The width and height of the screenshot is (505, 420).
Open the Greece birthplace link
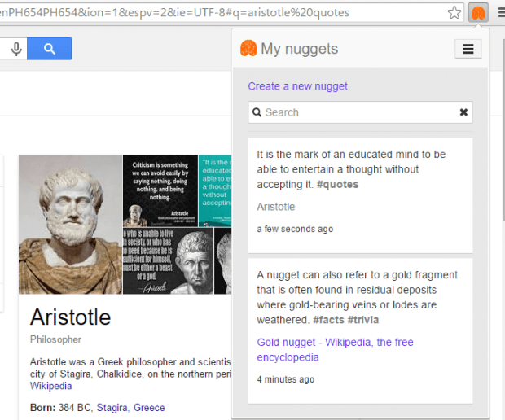tap(149, 408)
